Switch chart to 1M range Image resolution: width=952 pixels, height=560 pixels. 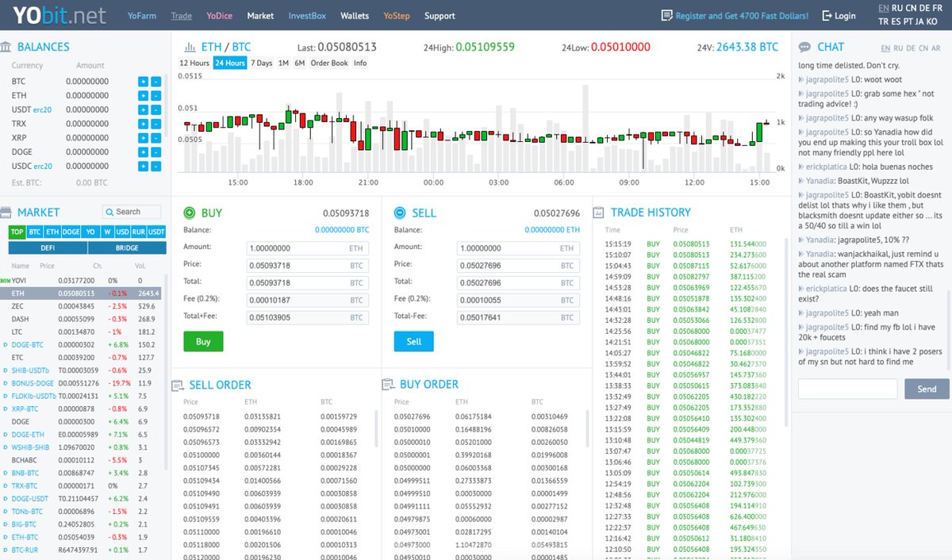click(x=283, y=63)
